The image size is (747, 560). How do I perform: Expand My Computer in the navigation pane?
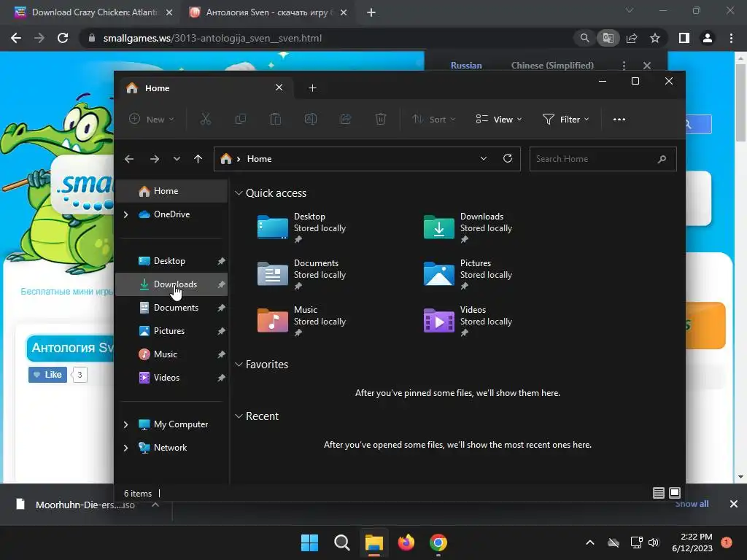(125, 424)
